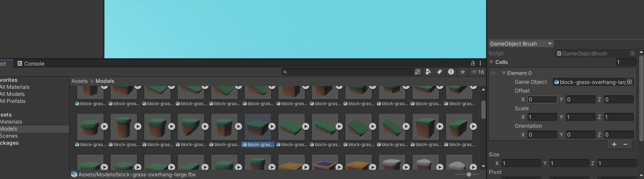Click the Search by Label tag icon
Screen dimensions: 644x179
coord(439,72)
